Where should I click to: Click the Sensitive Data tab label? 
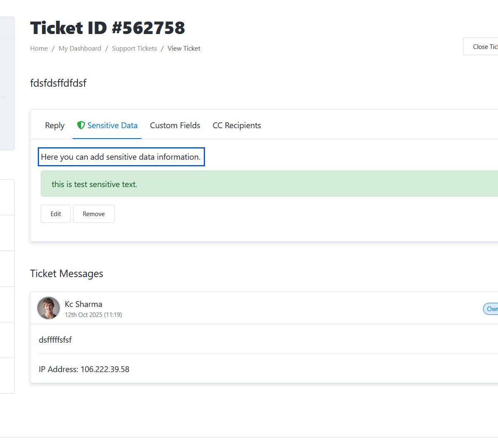tap(112, 125)
